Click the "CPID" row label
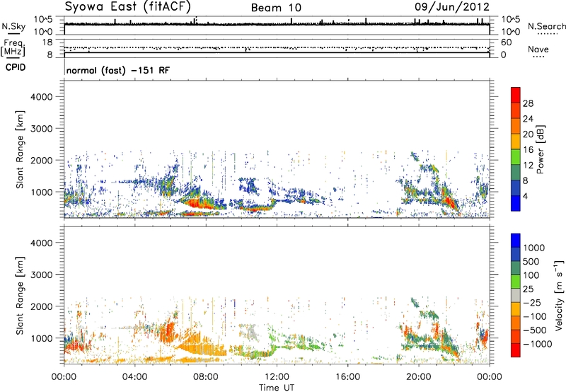 click(16, 67)
